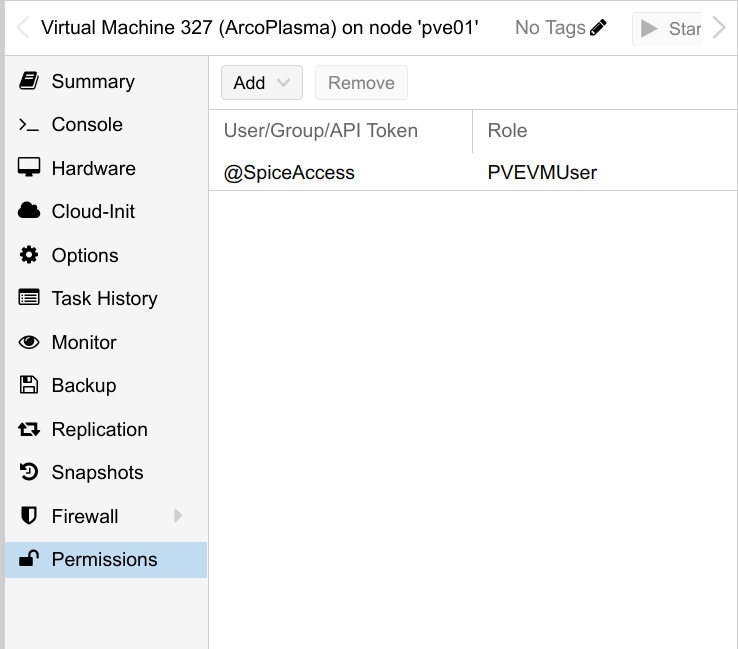Click the Options gear icon
738x649 pixels.
pos(29,255)
